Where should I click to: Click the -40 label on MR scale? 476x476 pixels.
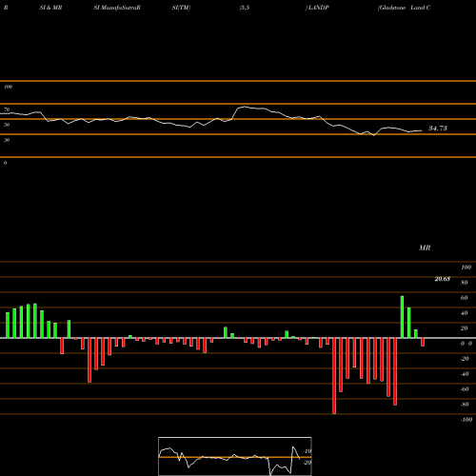click(x=465, y=374)
